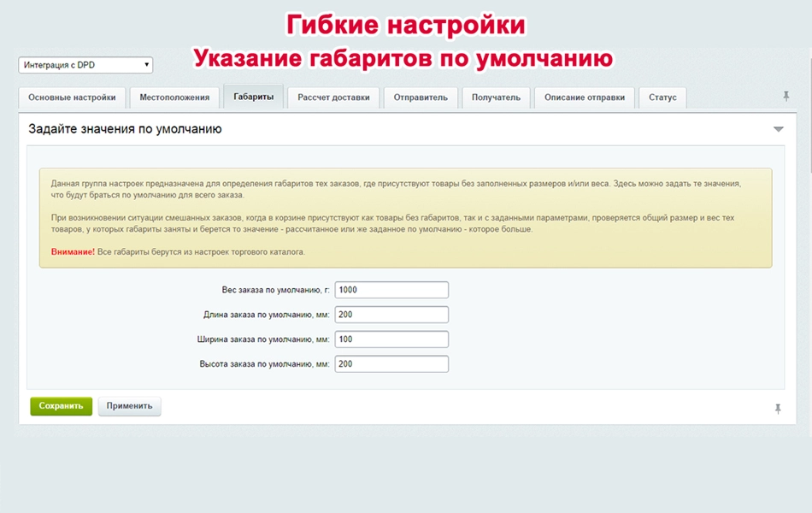Select the Статус tab
812x513 pixels.
tap(663, 97)
